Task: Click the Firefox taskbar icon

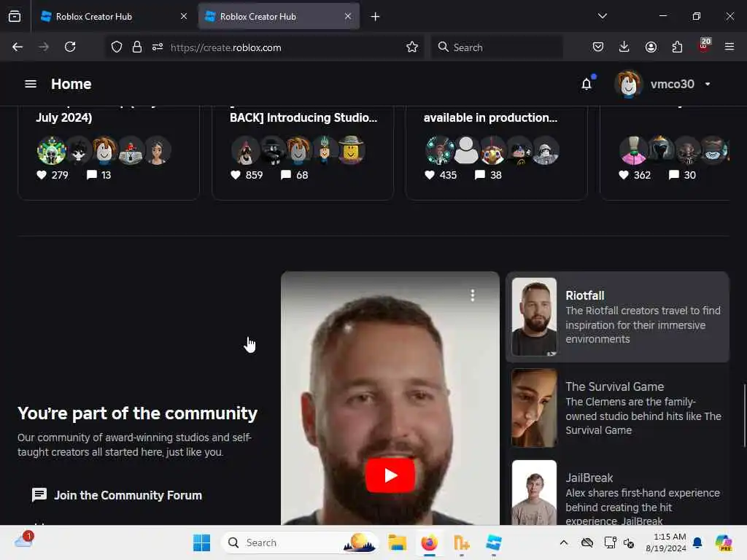Action: coord(429,542)
